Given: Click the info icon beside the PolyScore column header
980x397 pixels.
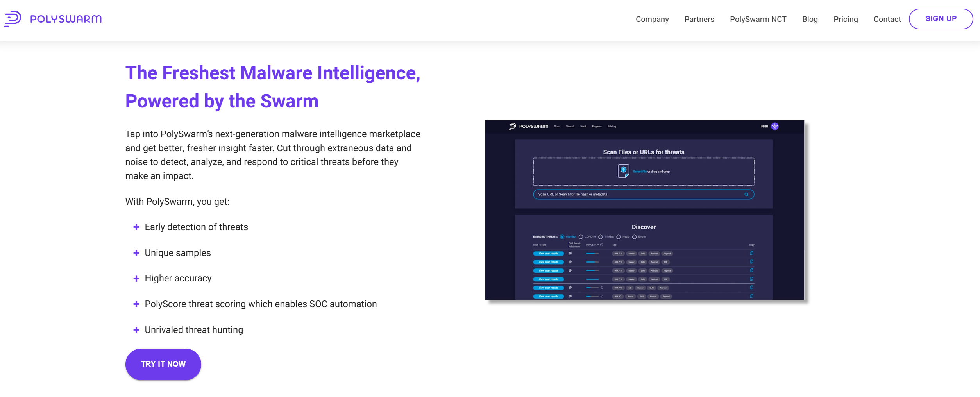Looking at the screenshot, I should pyautogui.click(x=601, y=245).
